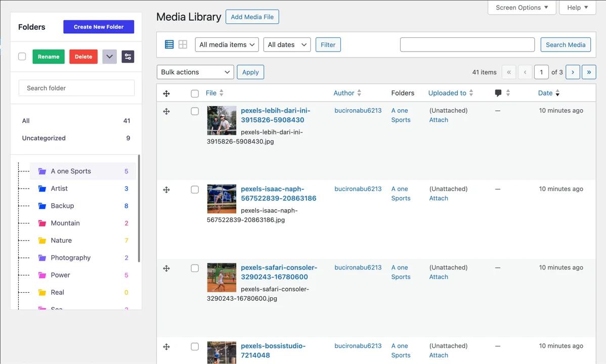Click A one Sports link in pexels-isaac-naph row
Image resolution: width=606 pixels, height=364 pixels.
[x=401, y=194]
